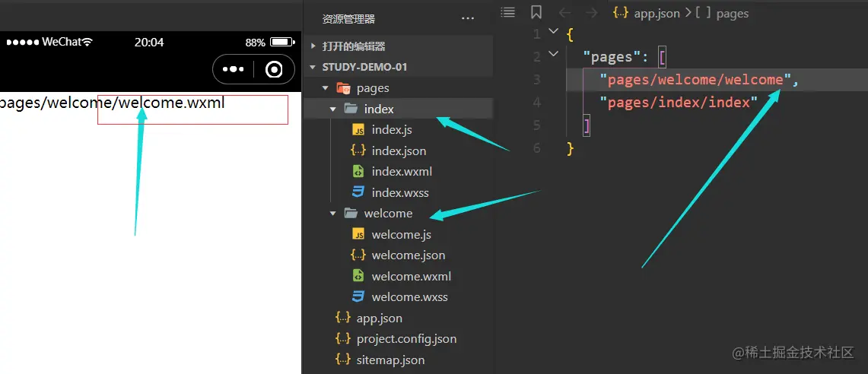The image size is (868, 374).
Task: Open index.wxml in the file tree
Action: [402, 172]
